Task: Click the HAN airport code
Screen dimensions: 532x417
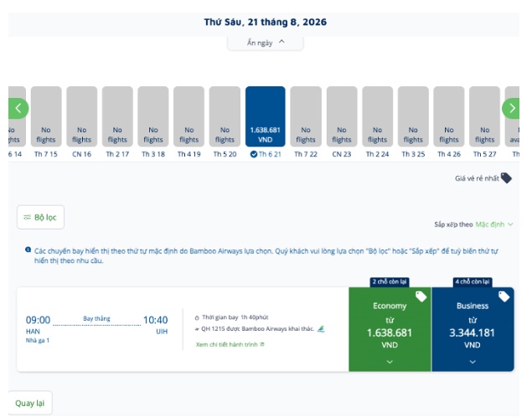Action: [x=33, y=332]
